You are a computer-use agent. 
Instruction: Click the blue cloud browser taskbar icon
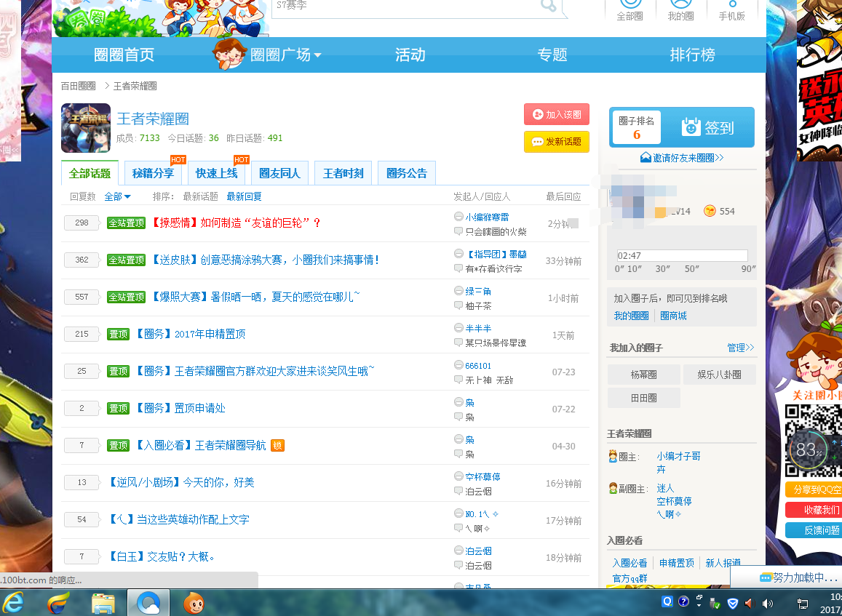pyautogui.click(x=148, y=603)
